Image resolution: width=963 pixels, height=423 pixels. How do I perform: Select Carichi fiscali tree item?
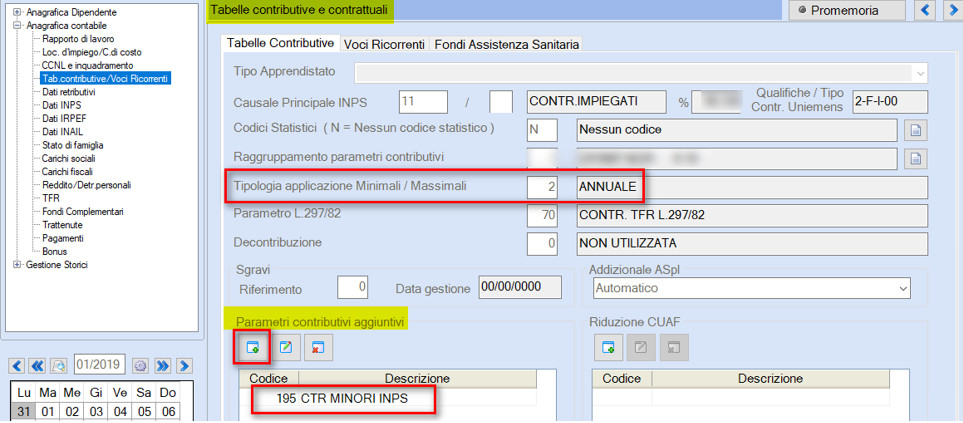pos(67,171)
